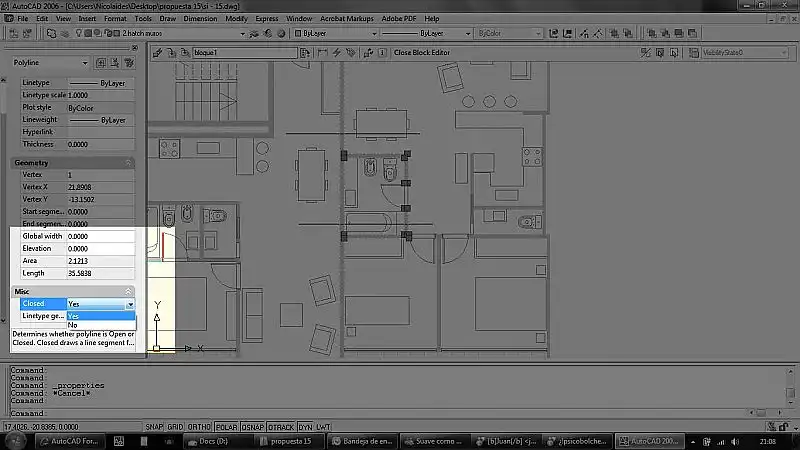
Task: Open the Express menu
Action: click(267, 19)
